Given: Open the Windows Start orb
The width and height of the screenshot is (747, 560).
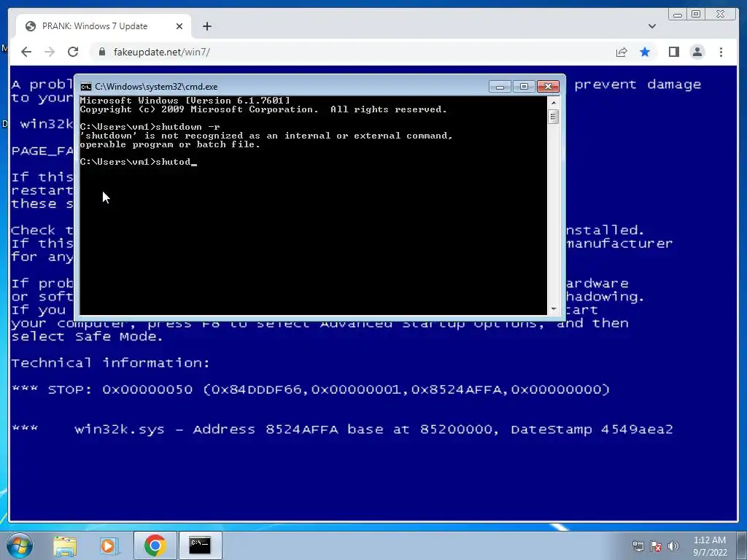Looking at the screenshot, I should pos(20,545).
